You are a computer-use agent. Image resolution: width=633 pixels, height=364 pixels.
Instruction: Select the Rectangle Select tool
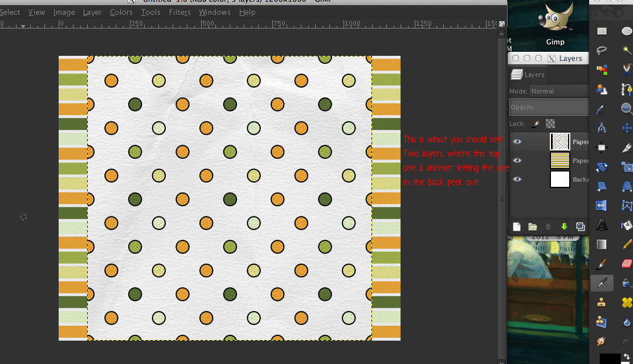603,31
